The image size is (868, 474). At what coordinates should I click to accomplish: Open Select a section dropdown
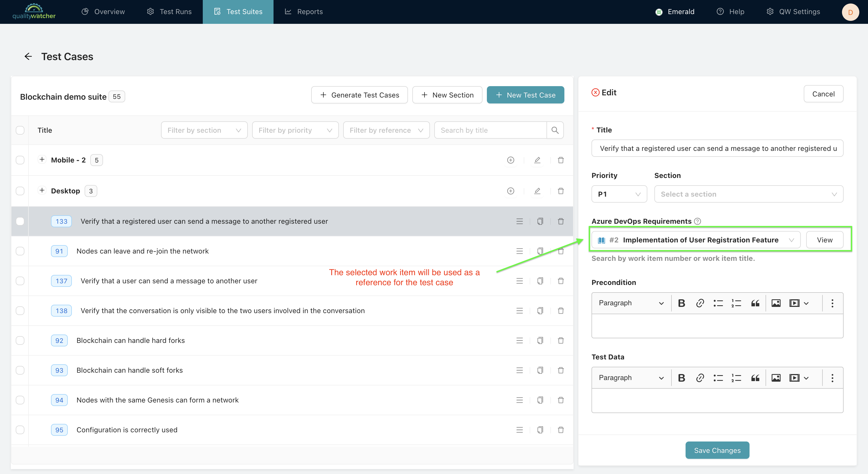[748, 194]
